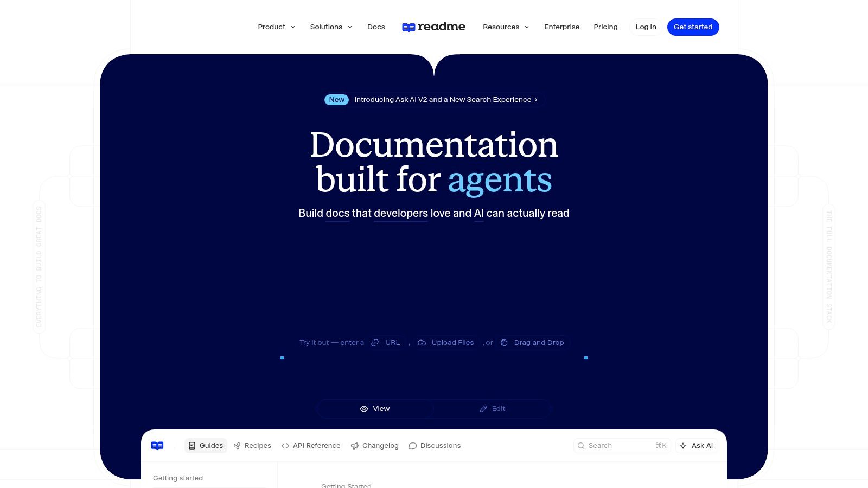868x488 pixels.
Task: Click the URL option pill
Action: [x=386, y=343]
